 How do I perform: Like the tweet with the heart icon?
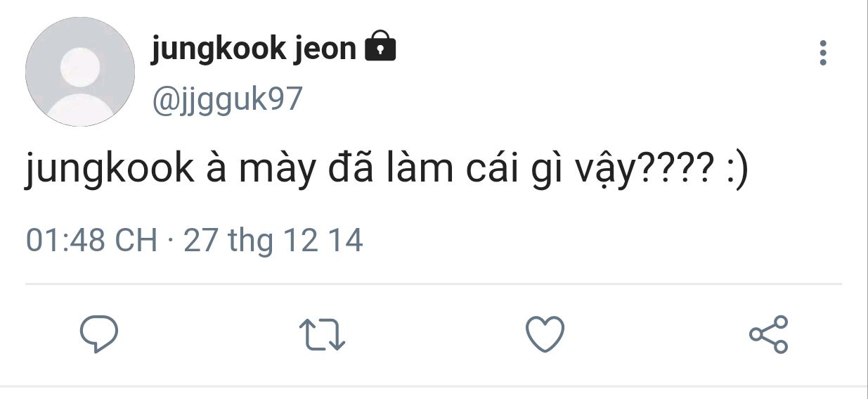pos(545,334)
